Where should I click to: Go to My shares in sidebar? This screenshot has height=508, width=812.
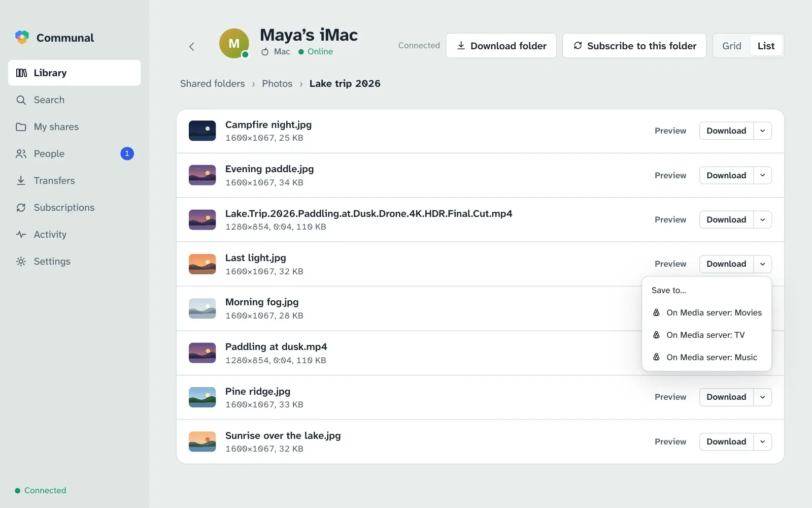(74, 126)
